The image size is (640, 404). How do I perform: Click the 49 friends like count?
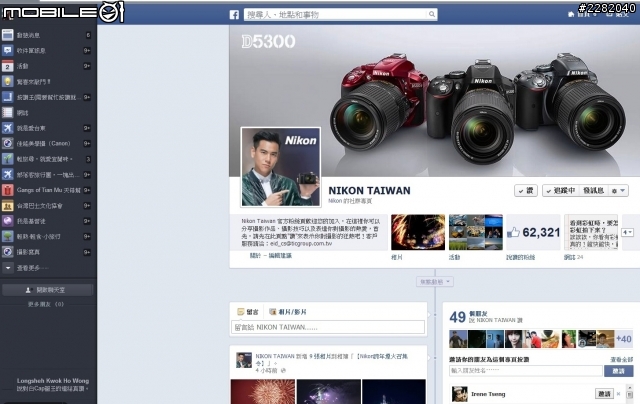pyautogui.click(x=458, y=317)
